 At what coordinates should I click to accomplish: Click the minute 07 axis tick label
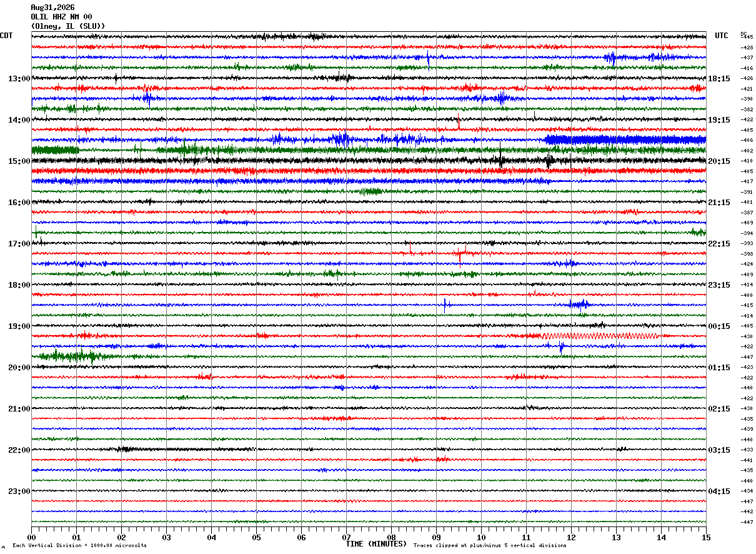[x=346, y=537]
